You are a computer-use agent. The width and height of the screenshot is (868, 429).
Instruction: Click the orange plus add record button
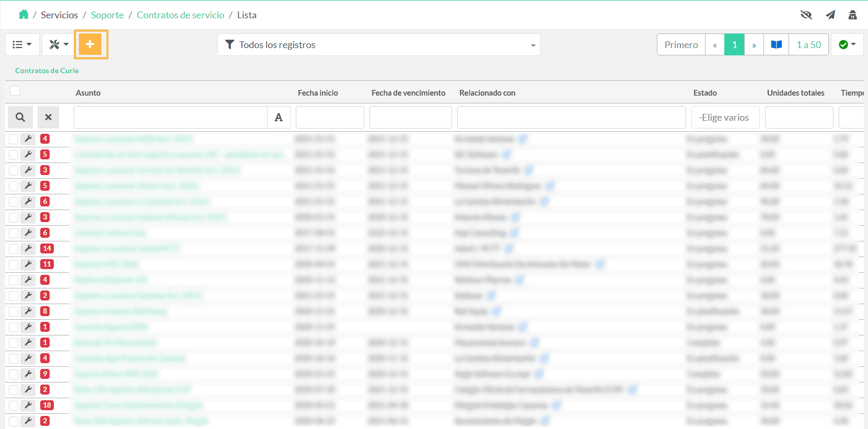click(x=90, y=44)
